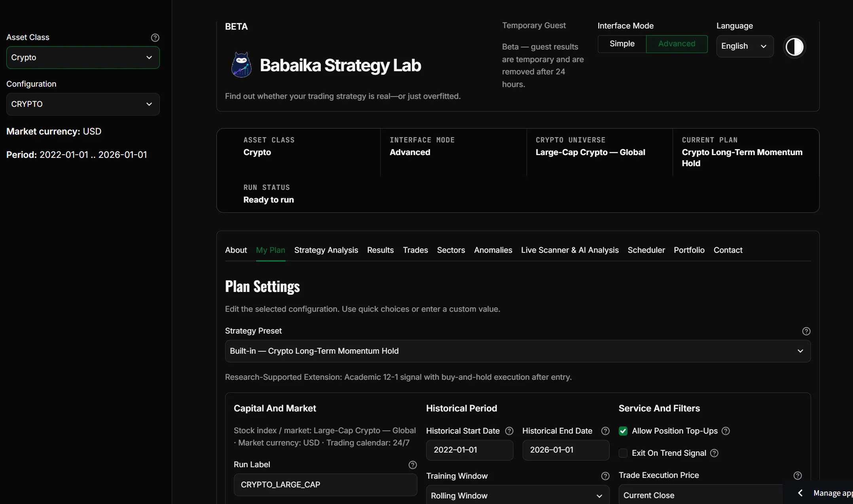Screen dimensions: 853x504
Task: Click the Historical Period heading
Action: coord(461,408)
